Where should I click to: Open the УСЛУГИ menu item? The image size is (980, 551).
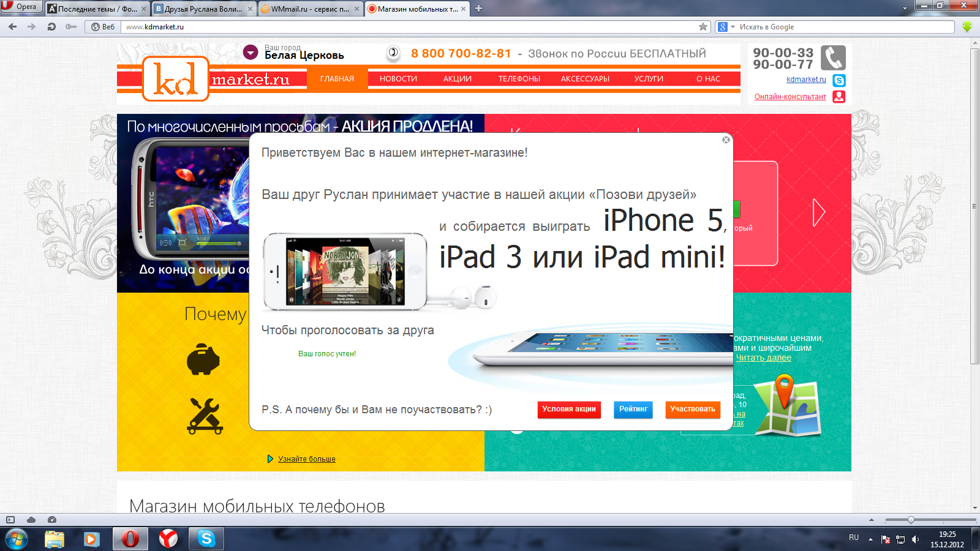pyautogui.click(x=649, y=79)
